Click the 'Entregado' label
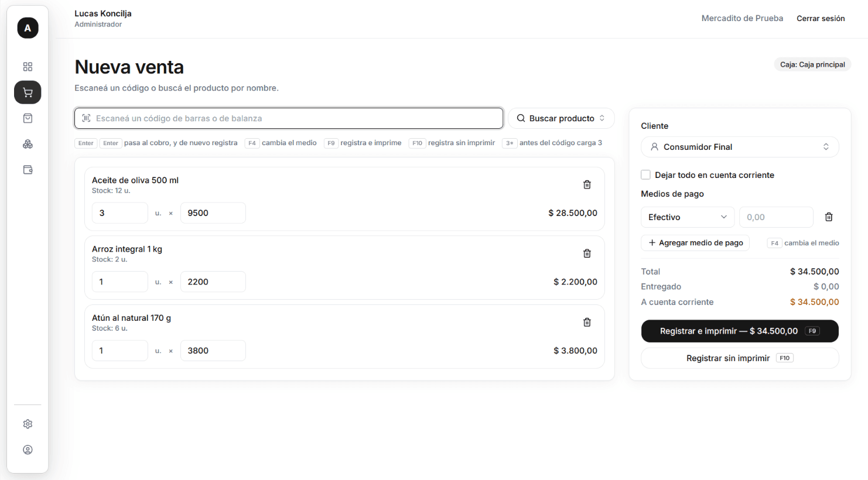 click(x=661, y=287)
